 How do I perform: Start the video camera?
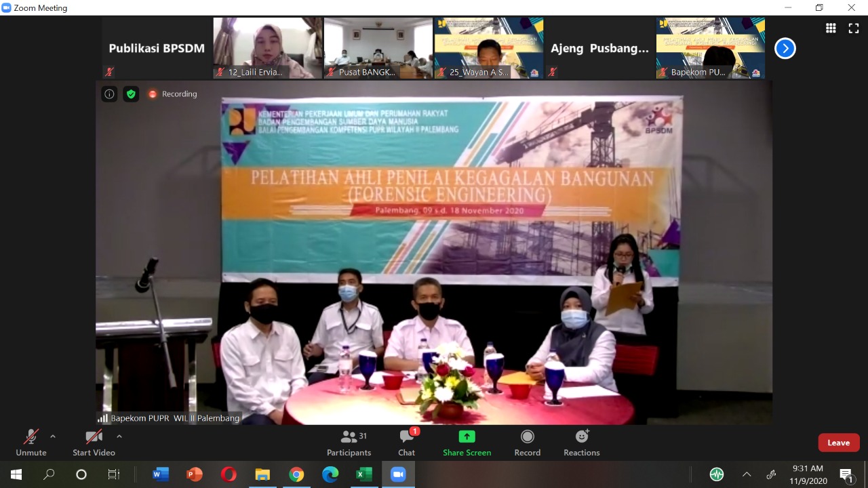[x=94, y=443]
